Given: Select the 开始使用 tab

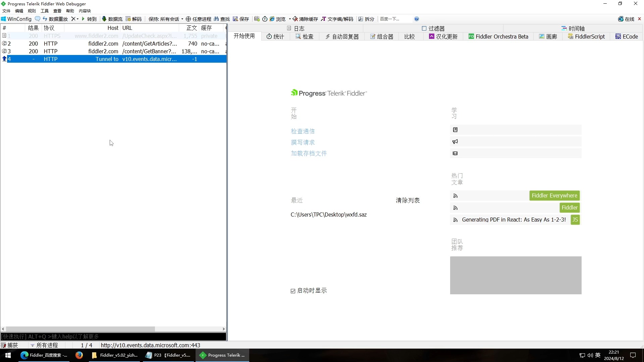Looking at the screenshot, I should 244,36.
